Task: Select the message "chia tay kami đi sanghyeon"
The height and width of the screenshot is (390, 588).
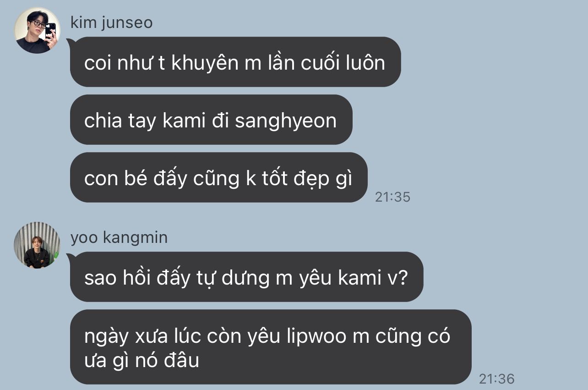Action: pos(211,120)
